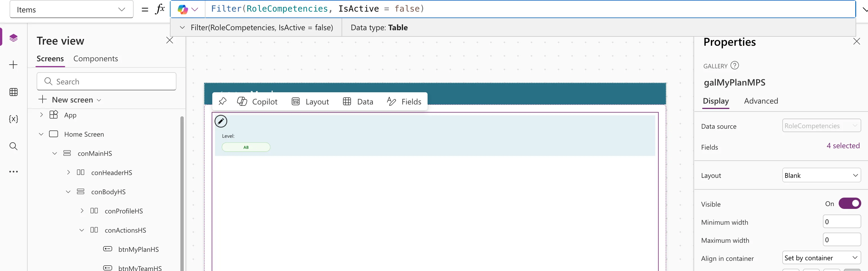The image size is (868, 271).
Task: Click the Maximum width input
Action: point(842,240)
